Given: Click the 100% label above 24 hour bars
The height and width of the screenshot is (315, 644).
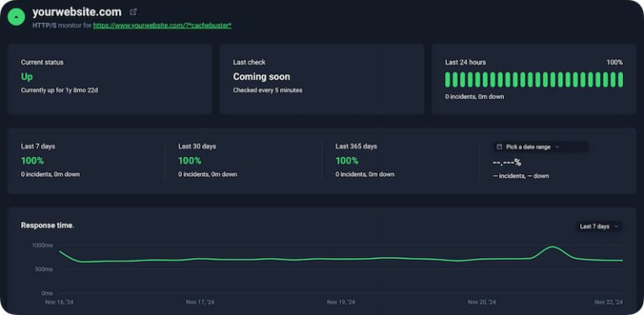Looking at the screenshot, I should [615, 62].
